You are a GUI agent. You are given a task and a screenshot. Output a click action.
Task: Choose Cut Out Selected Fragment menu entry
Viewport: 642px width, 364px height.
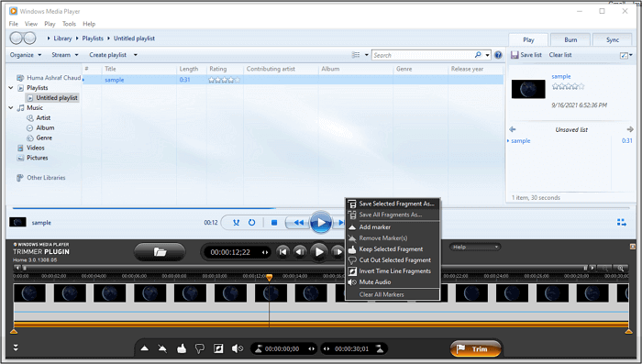[393, 260]
